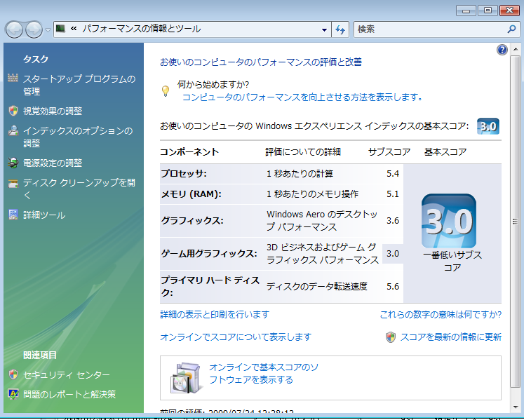Image resolution: width=524 pixels, height=420 pixels.
Task: Click the link to show ways to improve performance
Action: [302, 97]
